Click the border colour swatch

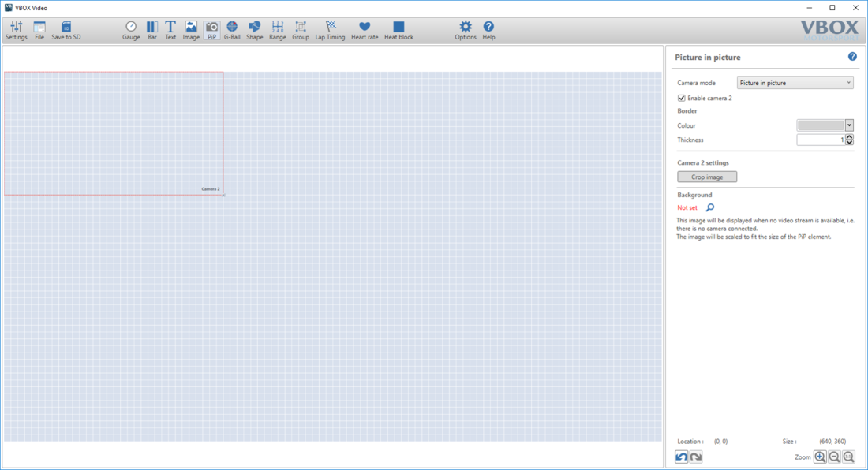821,125
